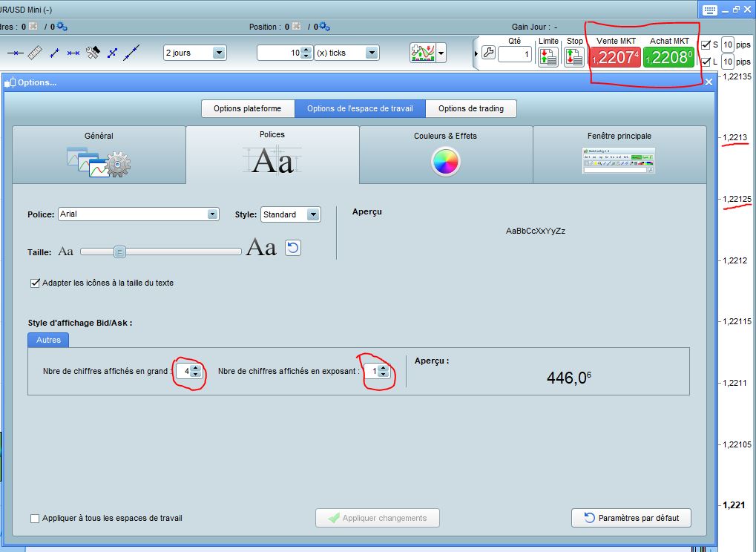Toggle Appliquer à tous les espaces de travail
The image size is (756, 552).
pos(35,519)
